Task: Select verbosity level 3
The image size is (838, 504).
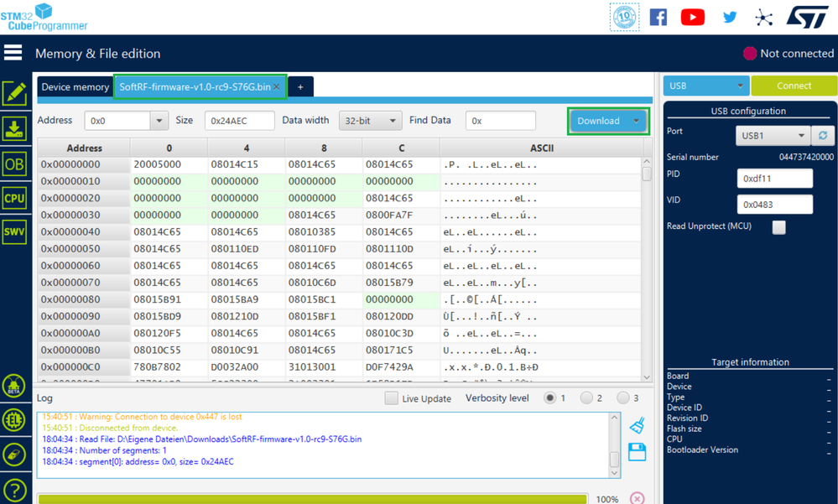Action: (623, 398)
